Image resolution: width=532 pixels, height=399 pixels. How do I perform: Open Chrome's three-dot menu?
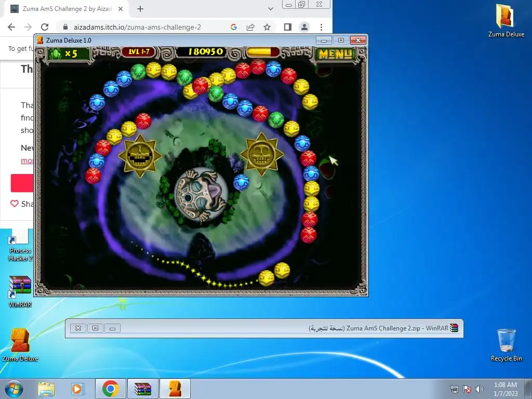click(321, 27)
